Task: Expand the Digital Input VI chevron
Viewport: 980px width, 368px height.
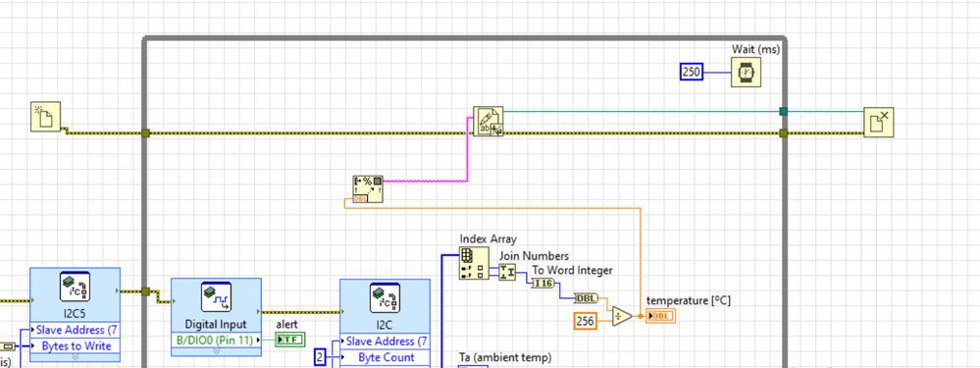Action: click(x=216, y=351)
